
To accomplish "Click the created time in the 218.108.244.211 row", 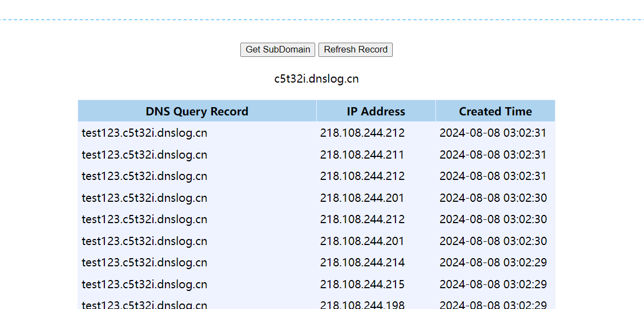I will [x=493, y=155].
